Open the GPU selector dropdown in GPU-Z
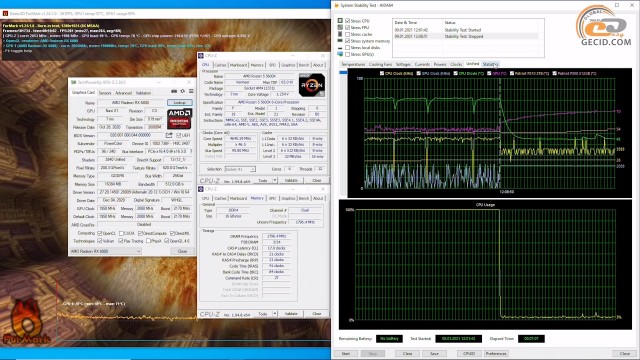Viewport: 640px width, 360px height. pos(105,251)
